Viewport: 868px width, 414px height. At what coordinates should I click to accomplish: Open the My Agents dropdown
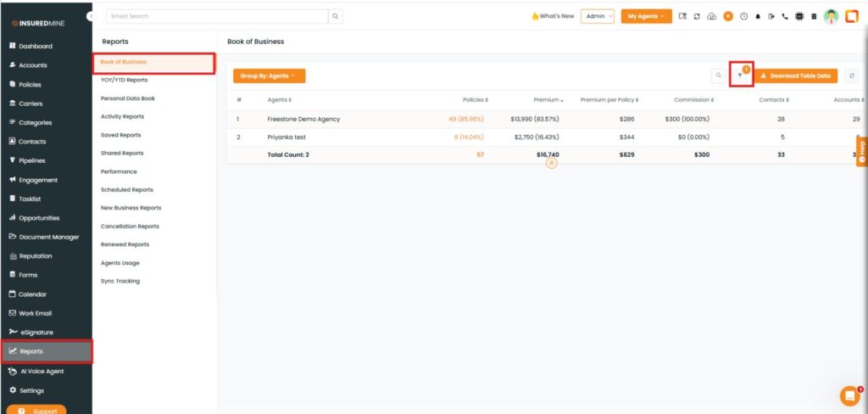[x=646, y=16]
